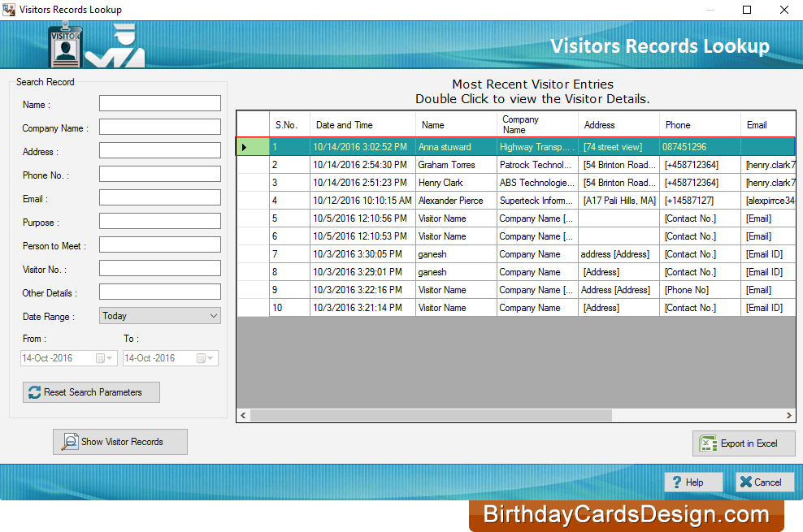Click date cell 10/5/2016 12:10:53 PM
The width and height of the screenshot is (803, 532).
click(362, 236)
